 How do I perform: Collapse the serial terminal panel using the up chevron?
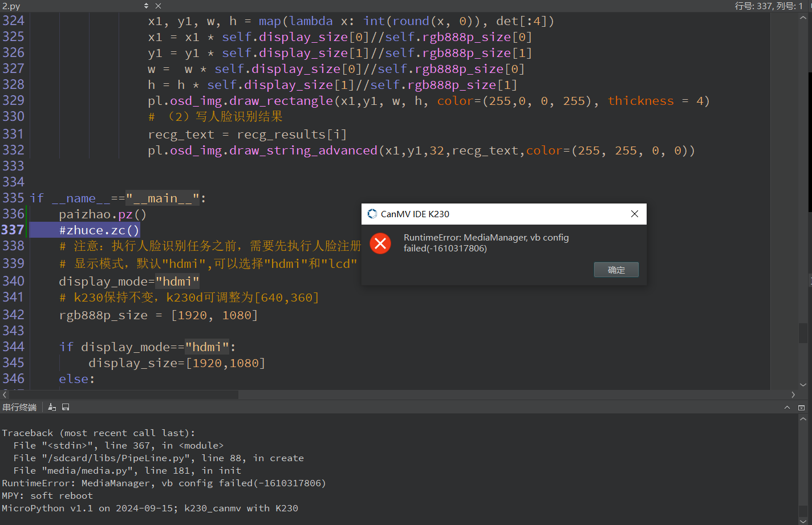[x=787, y=407]
